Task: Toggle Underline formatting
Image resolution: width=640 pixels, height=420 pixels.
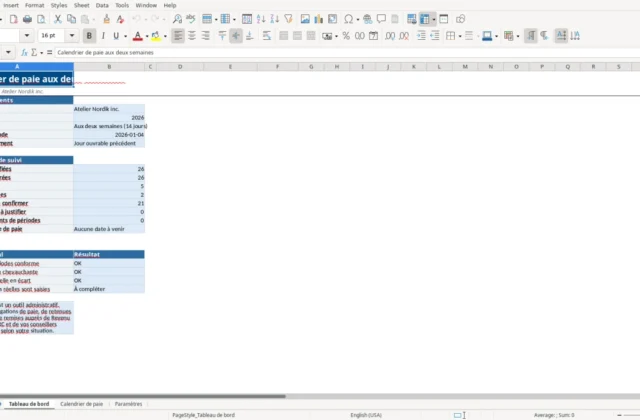Action: point(116,36)
